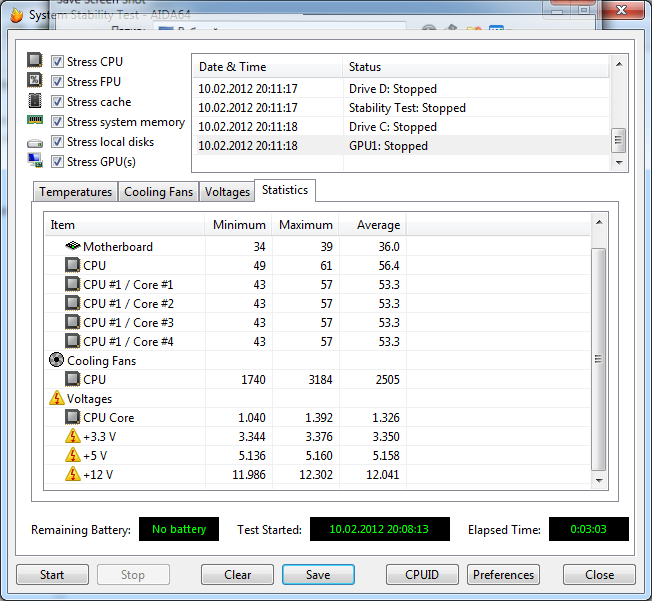Select the 'GPU1: Stopped' log entry
Screen dimensions: 652x601
click(x=402, y=146)
